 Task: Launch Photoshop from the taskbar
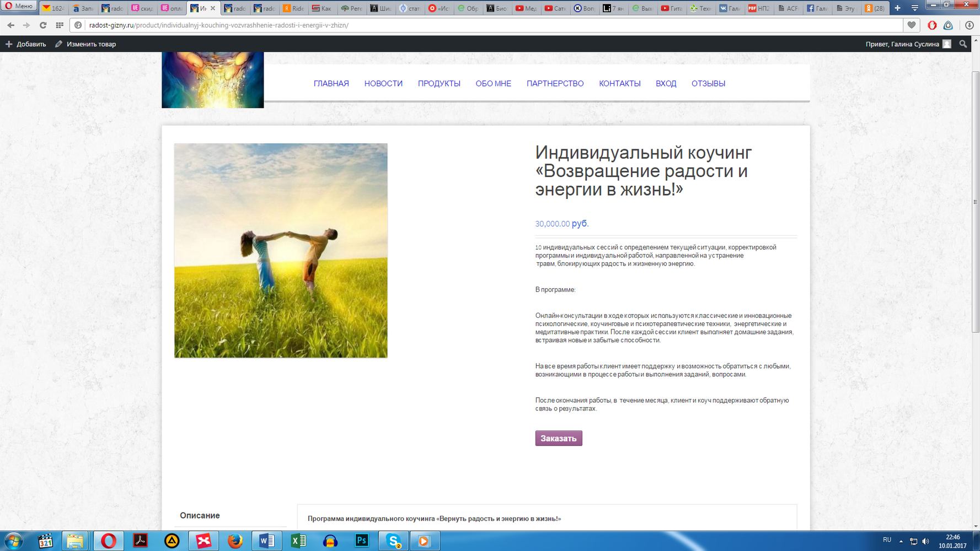[362, 541]
